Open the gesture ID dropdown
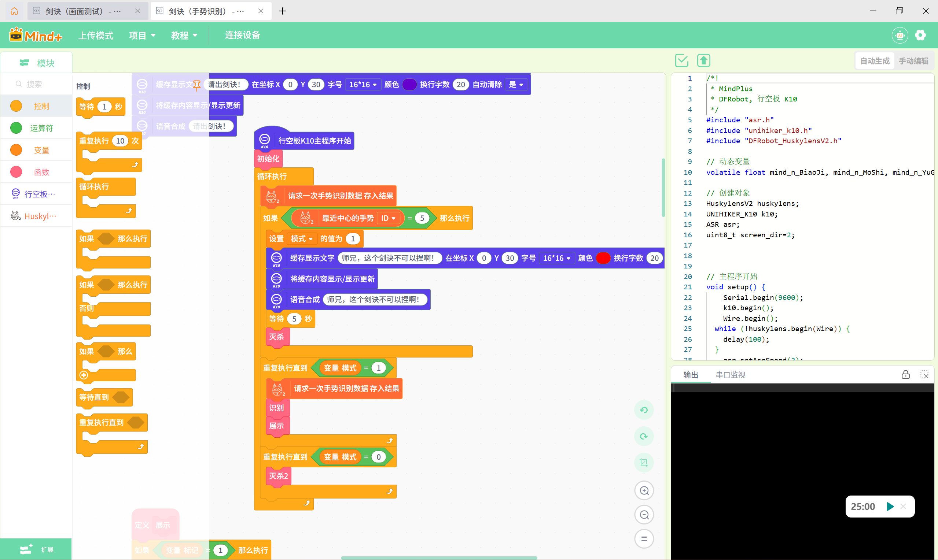This screenshot has height=560, width=938. pyautogui.click(x=388, y=218)
